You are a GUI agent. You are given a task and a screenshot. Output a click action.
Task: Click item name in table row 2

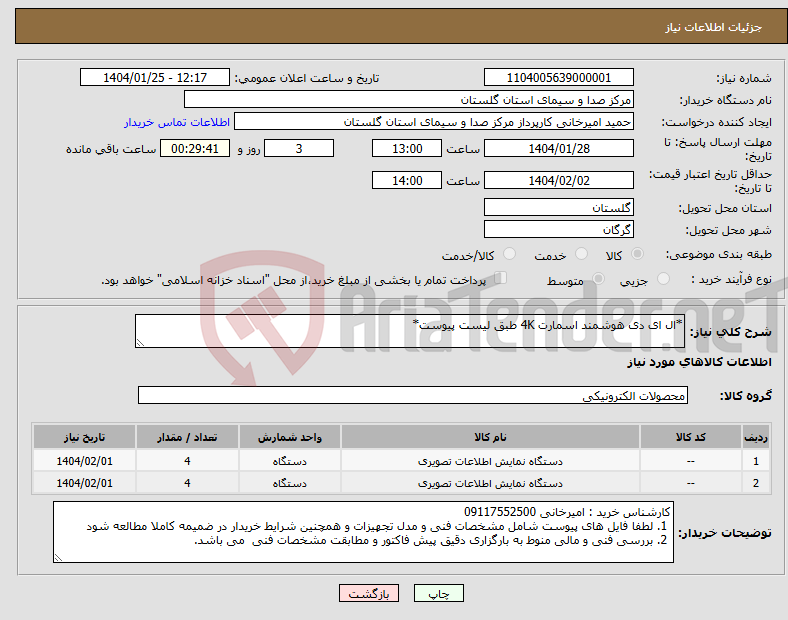point(490,483)
